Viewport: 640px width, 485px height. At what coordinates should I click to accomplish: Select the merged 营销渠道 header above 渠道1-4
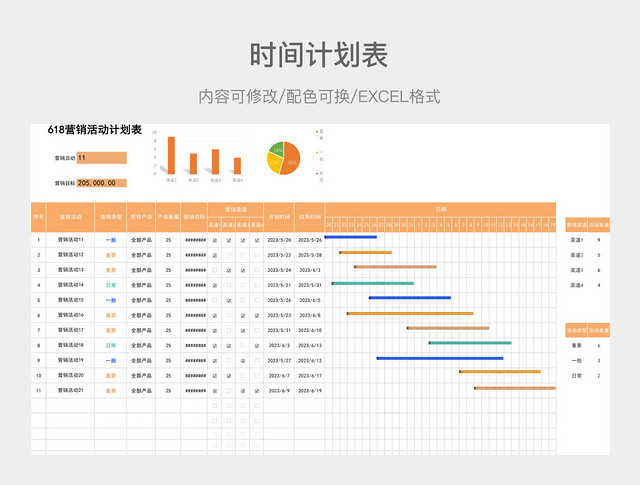pyautogui.click(x=236, y=209)
